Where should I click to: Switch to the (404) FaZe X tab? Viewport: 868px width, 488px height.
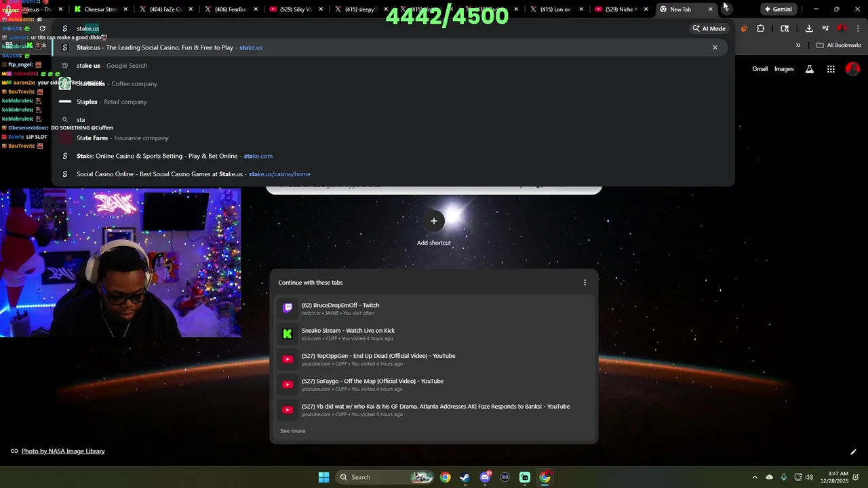pos(165,9)
